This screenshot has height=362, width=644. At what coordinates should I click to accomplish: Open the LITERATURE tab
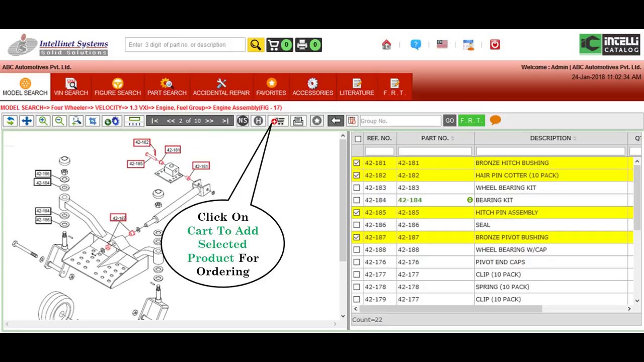(x=357, y=87)
